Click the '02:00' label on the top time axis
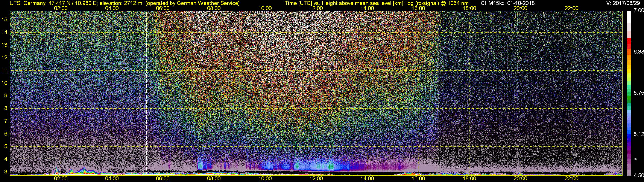644x182 pixels. [x=61, y=8]
